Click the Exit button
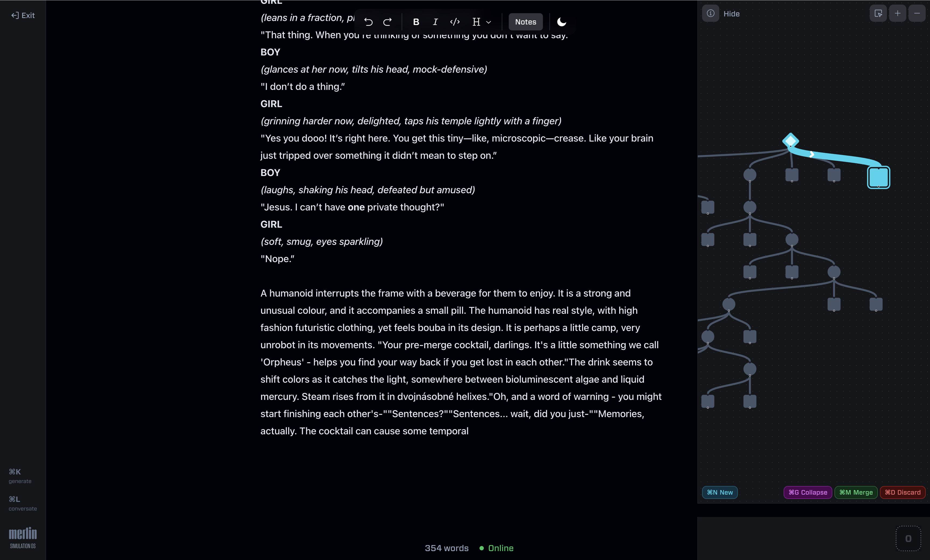The height and width of the screenshot is (560, 930). [23, 15]
